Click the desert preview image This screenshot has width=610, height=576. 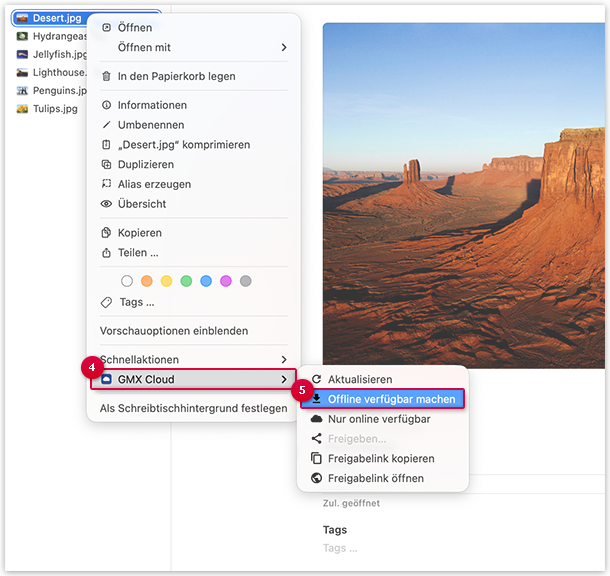(x=464, y=195)
